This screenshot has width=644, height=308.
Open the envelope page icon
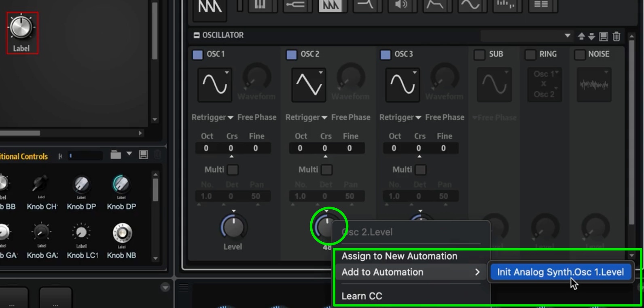435,5
